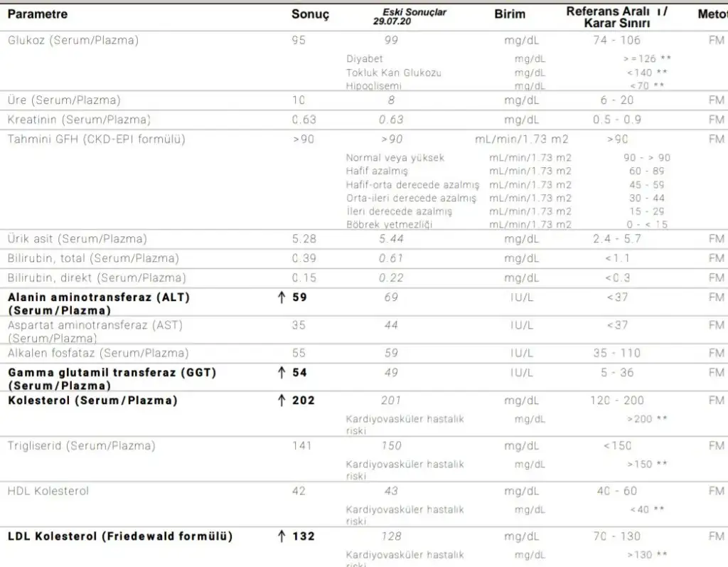The height and width of the screenshot is (567, 728).
Task: Select the Trigliserid (Serum/Plazma) row label
Action: (80, 446)
